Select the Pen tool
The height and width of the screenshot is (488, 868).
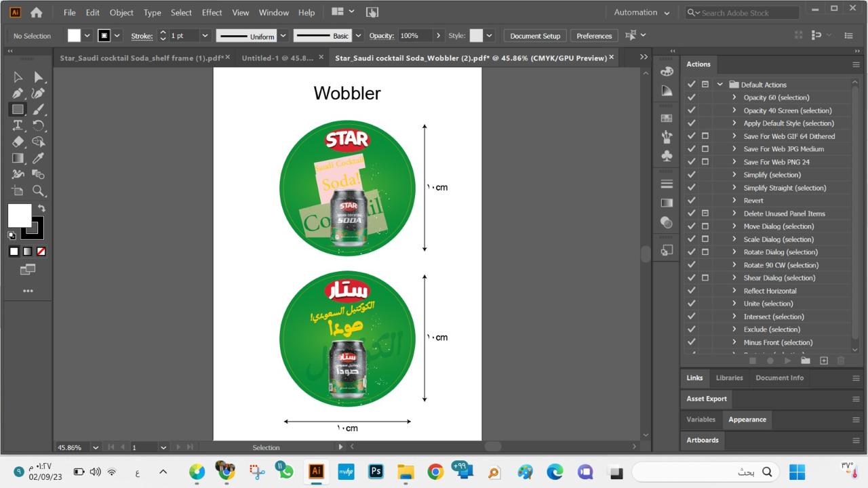(18, 94)
